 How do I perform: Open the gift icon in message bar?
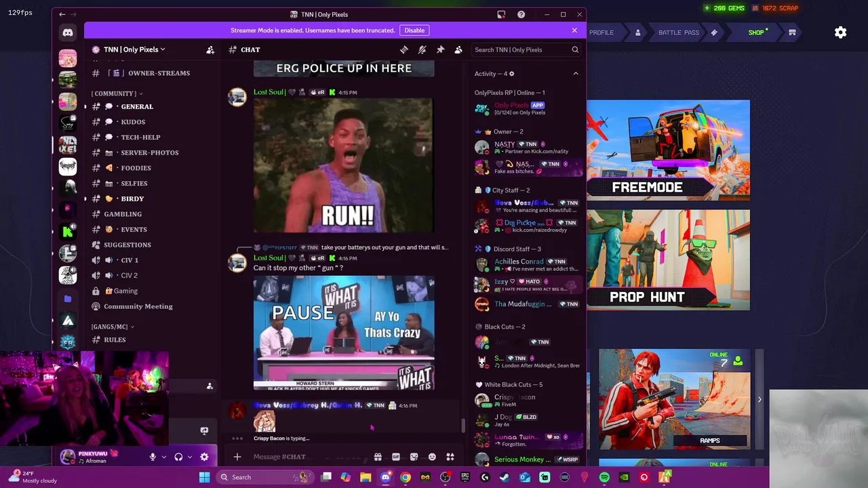[378, 457]
